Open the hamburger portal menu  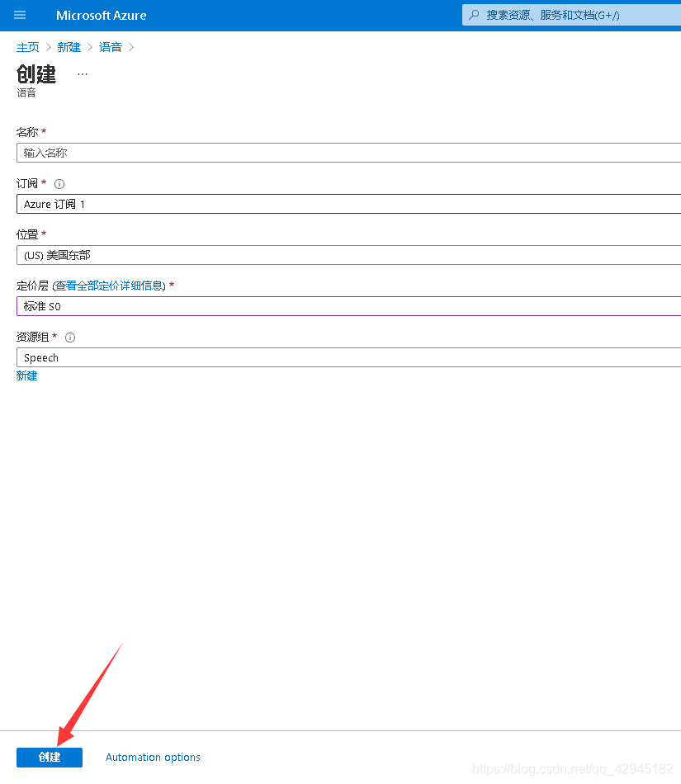20,15
